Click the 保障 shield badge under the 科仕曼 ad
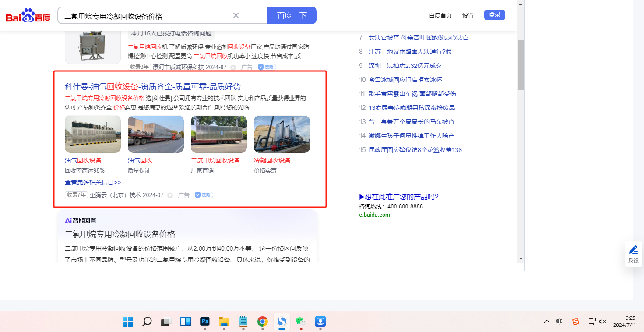 (204, 195)
